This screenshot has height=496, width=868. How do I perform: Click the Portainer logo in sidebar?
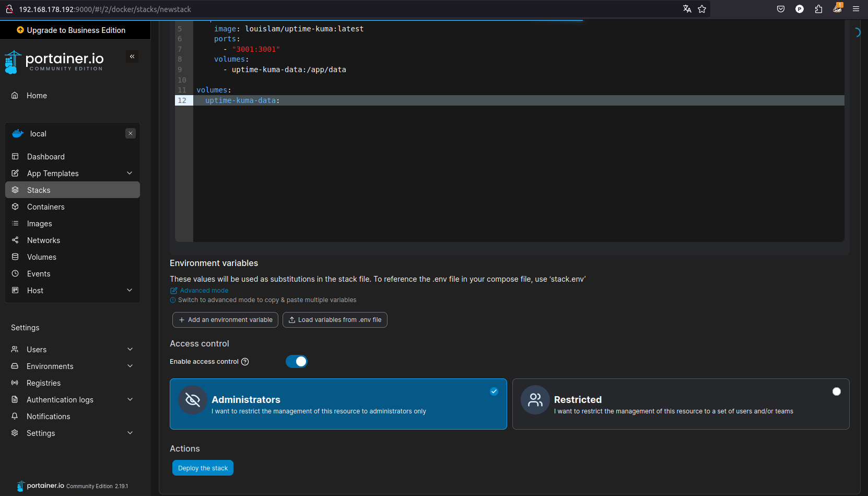click(54, 62)
